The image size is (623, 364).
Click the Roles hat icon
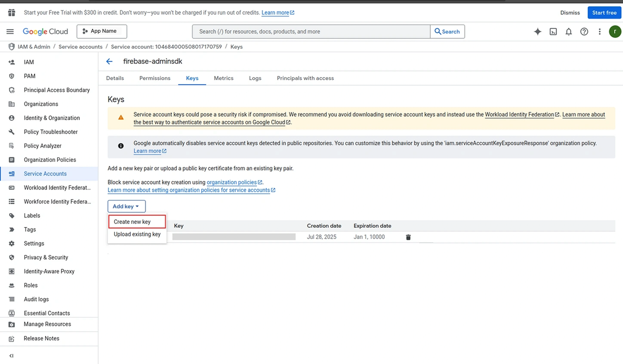12,285
